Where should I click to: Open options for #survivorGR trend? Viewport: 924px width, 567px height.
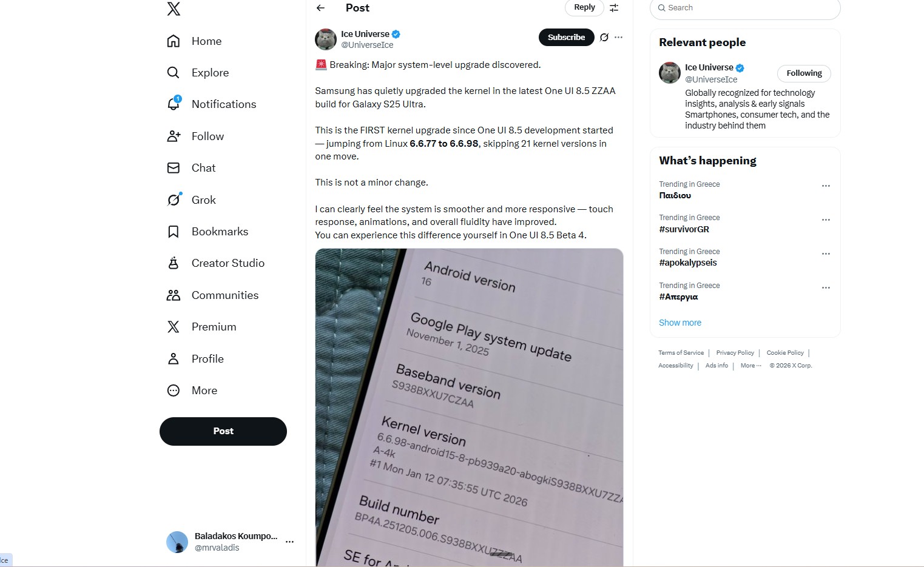tap(826, 220)
